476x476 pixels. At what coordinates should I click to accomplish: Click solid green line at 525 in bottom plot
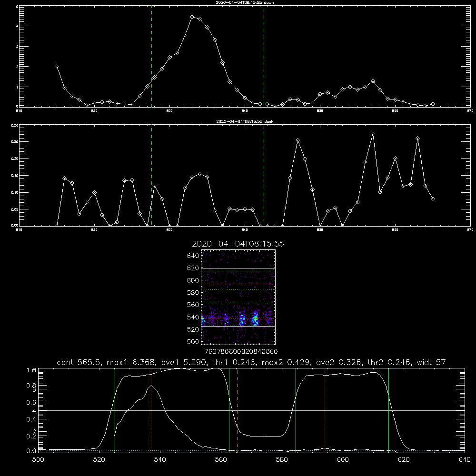tap(115, 409)
